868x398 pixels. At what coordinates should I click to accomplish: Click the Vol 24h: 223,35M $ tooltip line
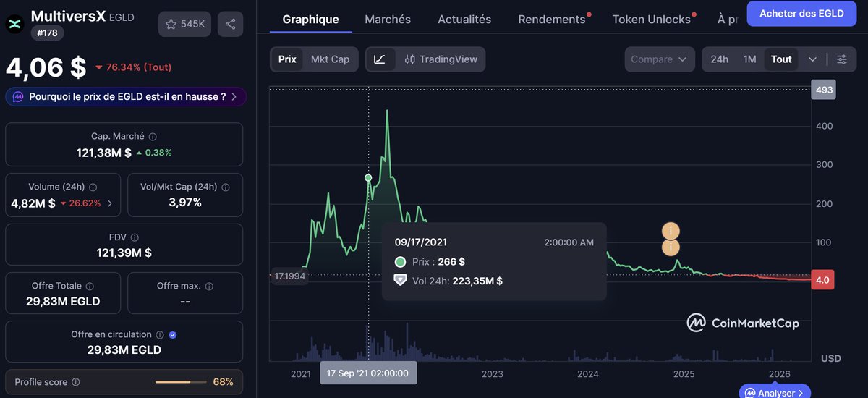pyautogui.click(x=448, y=281)
